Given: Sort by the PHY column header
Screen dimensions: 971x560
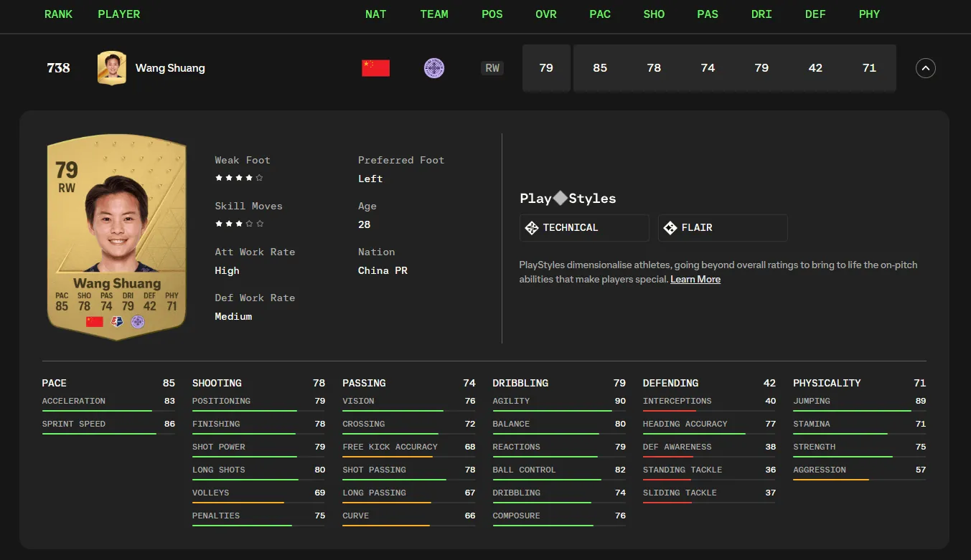Looking at the screenshot, I should pyautogui.click(x=869, y=14).
